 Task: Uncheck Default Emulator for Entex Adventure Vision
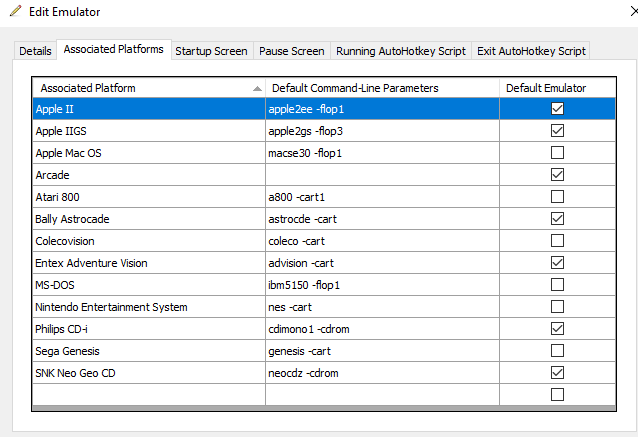pyautogui.click(x=557, y=262)
